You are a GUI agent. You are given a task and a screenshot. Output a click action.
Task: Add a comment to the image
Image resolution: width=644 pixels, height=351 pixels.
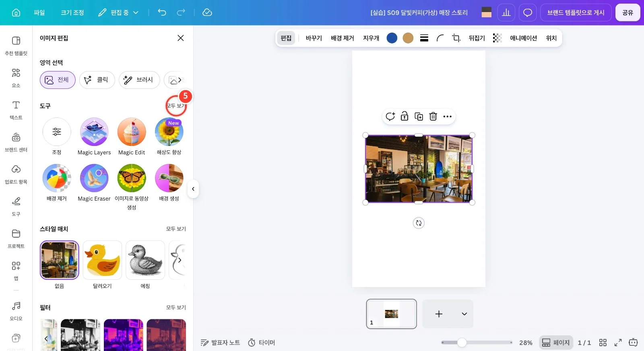(390, 116)
